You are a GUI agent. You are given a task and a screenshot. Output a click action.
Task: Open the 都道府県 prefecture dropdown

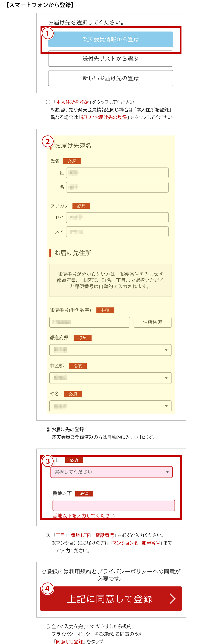point(111,350)
